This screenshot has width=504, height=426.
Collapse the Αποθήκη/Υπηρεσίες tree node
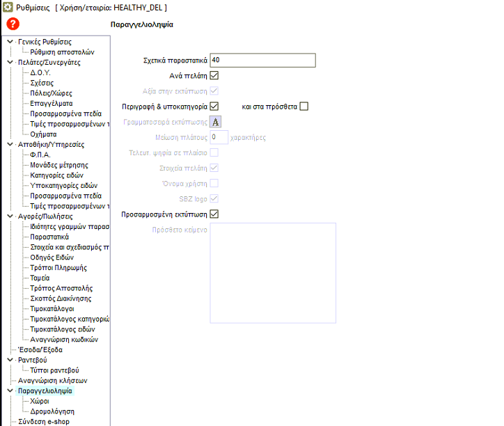pos(9,144)
